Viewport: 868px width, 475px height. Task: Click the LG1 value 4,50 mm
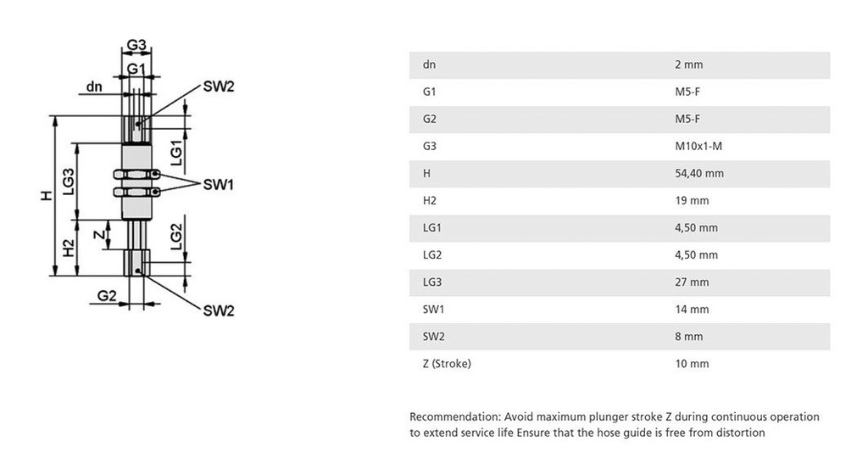point(697,227)
